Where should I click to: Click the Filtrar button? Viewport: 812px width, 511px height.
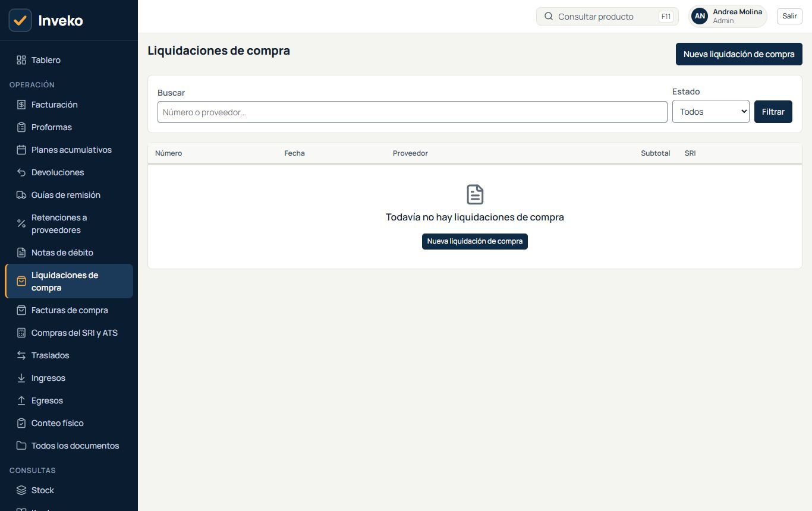coord(773,112)
